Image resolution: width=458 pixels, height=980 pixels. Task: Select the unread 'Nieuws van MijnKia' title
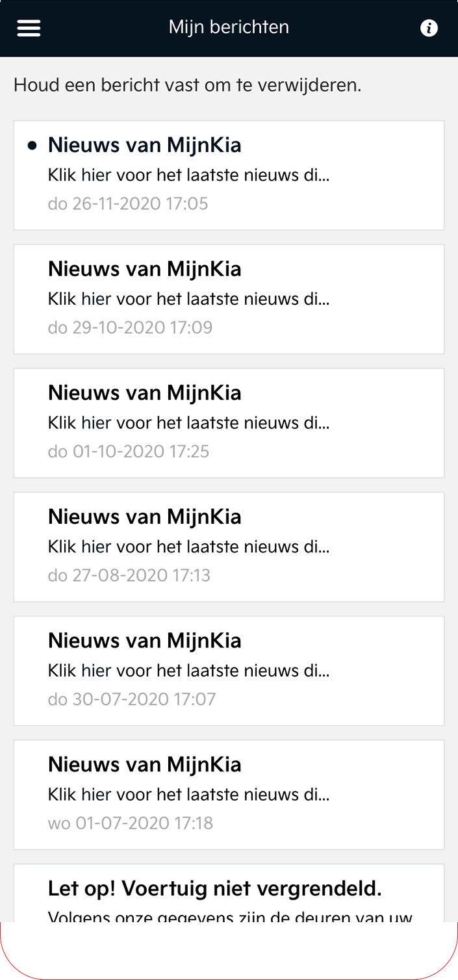tap(145, 145)
